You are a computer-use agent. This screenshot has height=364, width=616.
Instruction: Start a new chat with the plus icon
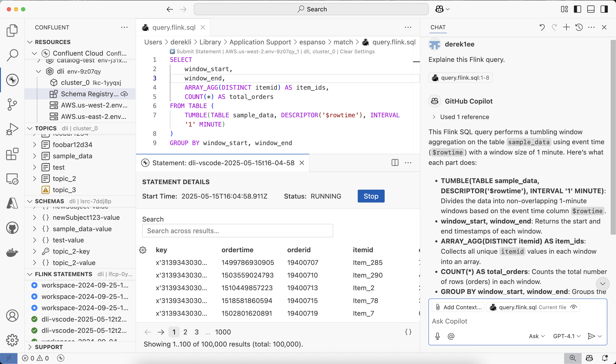tap(566, 27)
